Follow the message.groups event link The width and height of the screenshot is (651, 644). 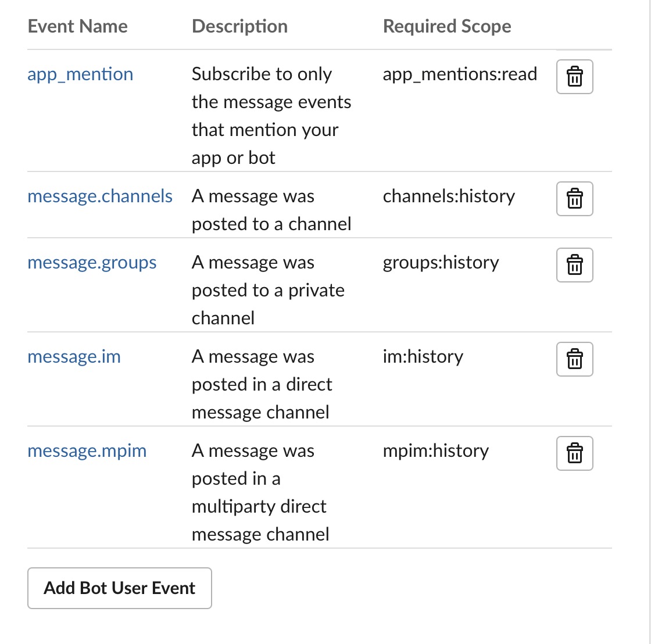(x=92, y=263)
